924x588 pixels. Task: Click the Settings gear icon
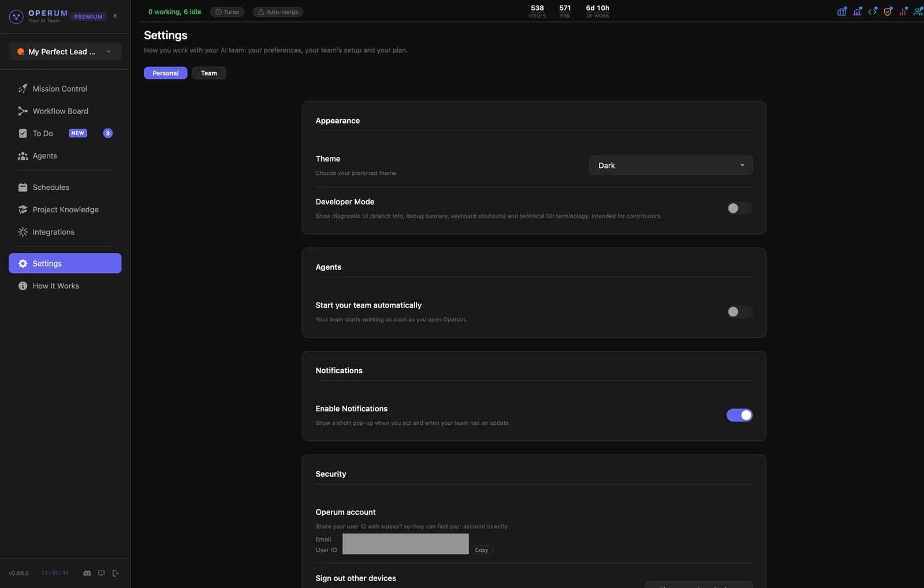click(23, 264)
